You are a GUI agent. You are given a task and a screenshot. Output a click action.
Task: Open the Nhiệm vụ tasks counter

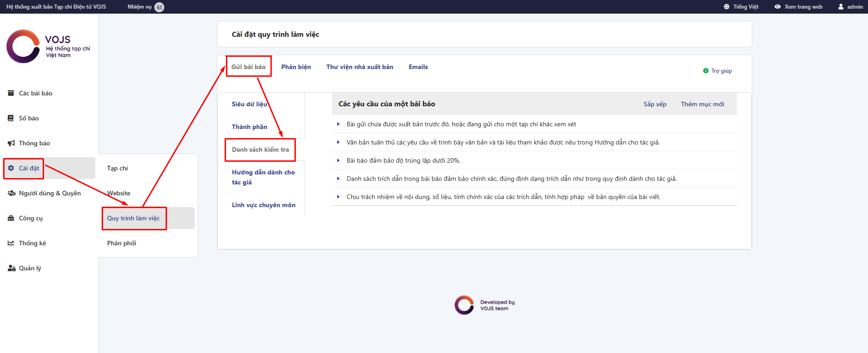pos(145,7)
